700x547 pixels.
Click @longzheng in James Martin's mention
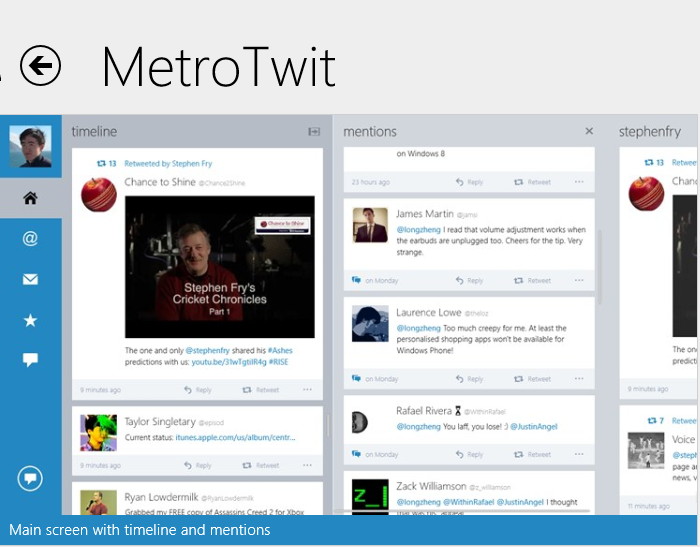(418, 230)
